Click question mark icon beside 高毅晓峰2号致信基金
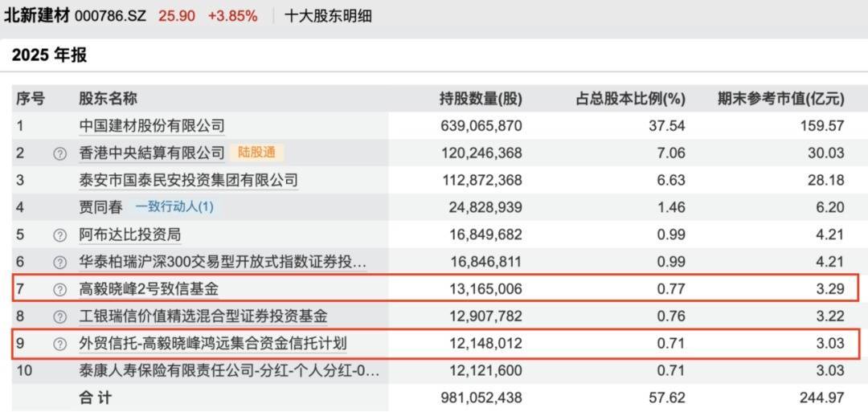 (x=59, y=290)
